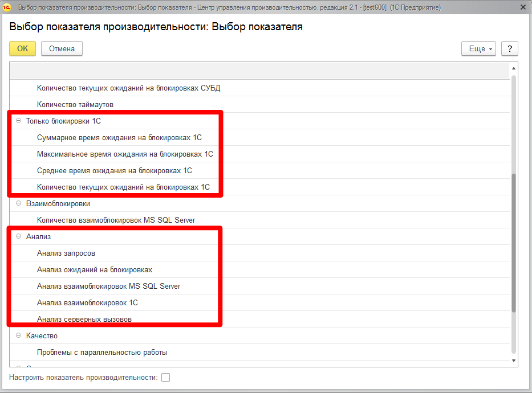The image size is (532, 393).
Task: Open the 'Еще' dropdown menu
Action: 478,48
